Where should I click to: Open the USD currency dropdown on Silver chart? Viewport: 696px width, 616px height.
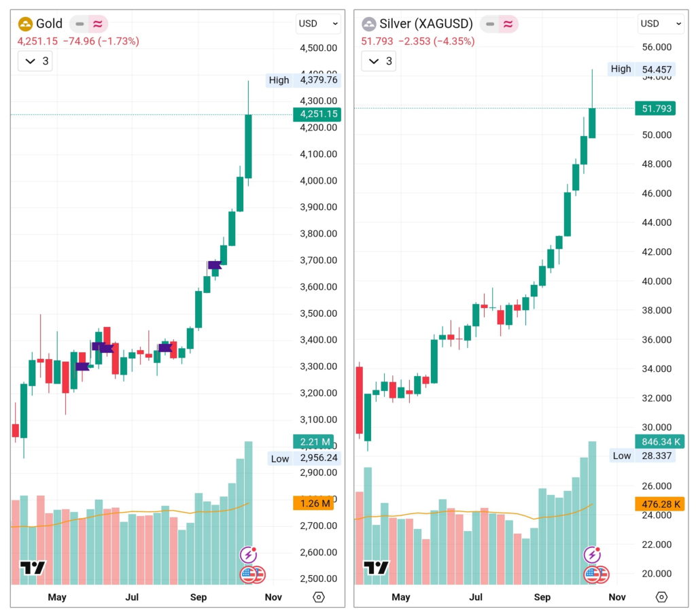(x=660, y=24)
